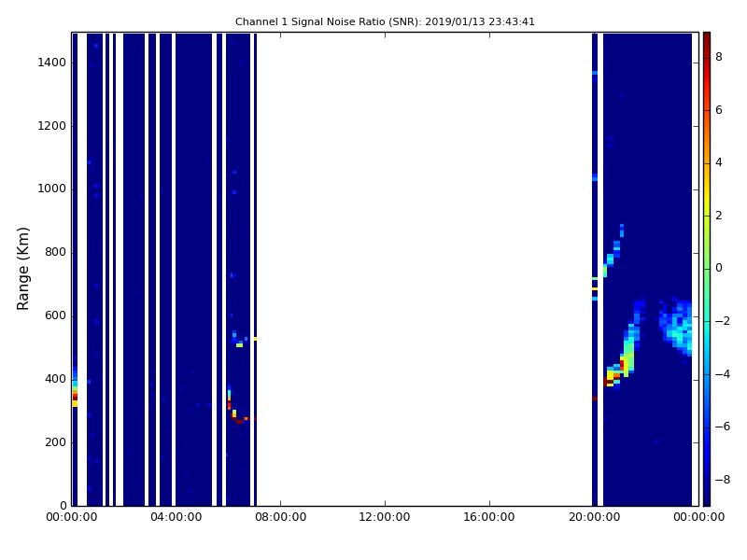Select the 1000 tick label on the range axis
This screenshot has width=747, height=560.
coord(52,189)
